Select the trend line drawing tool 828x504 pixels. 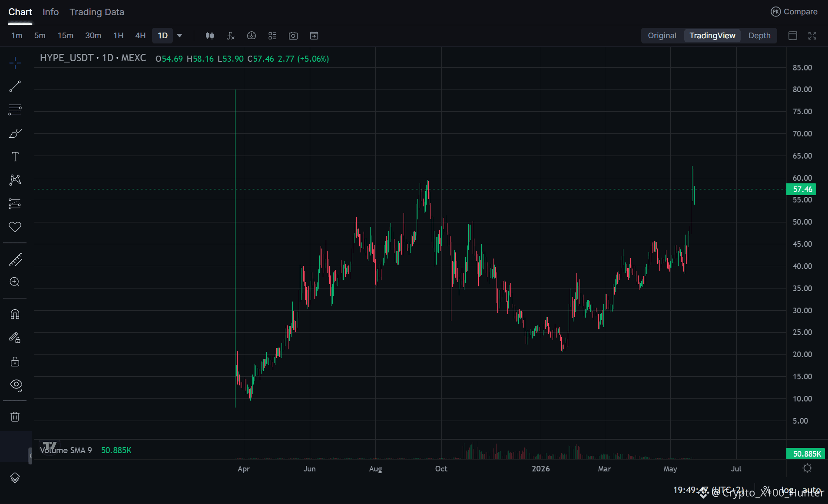(15, 86)
